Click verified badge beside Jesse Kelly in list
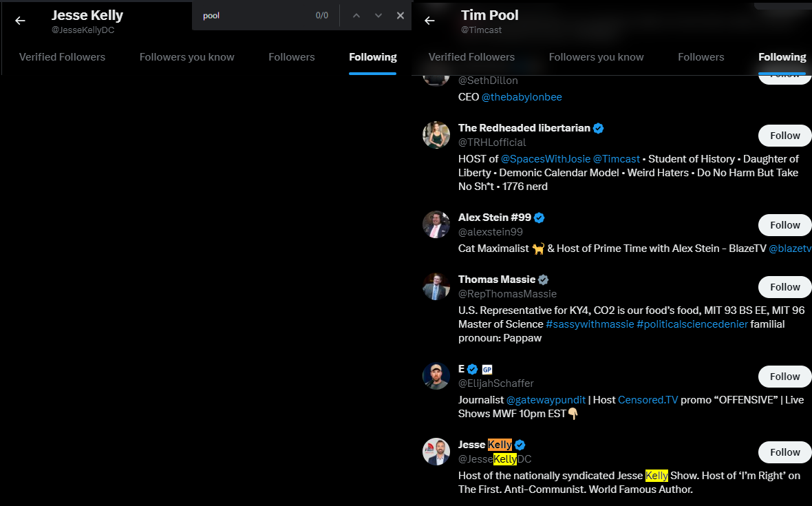Viewport: 812px width, 506px height. tap(520, 445)
